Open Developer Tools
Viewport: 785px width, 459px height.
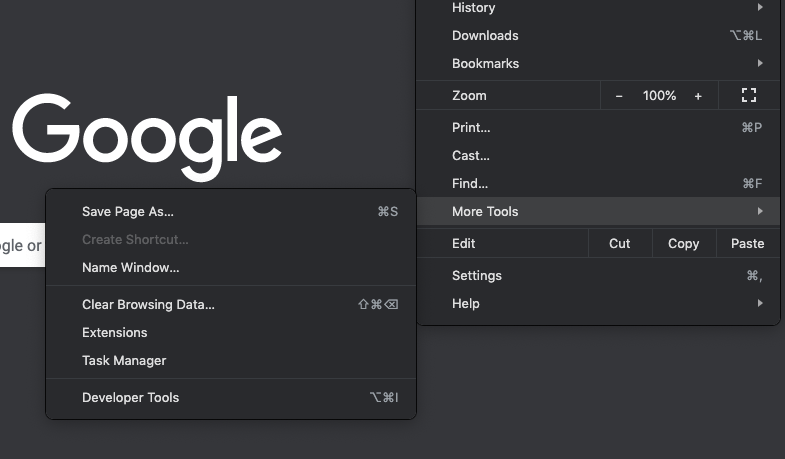point(231,397)
